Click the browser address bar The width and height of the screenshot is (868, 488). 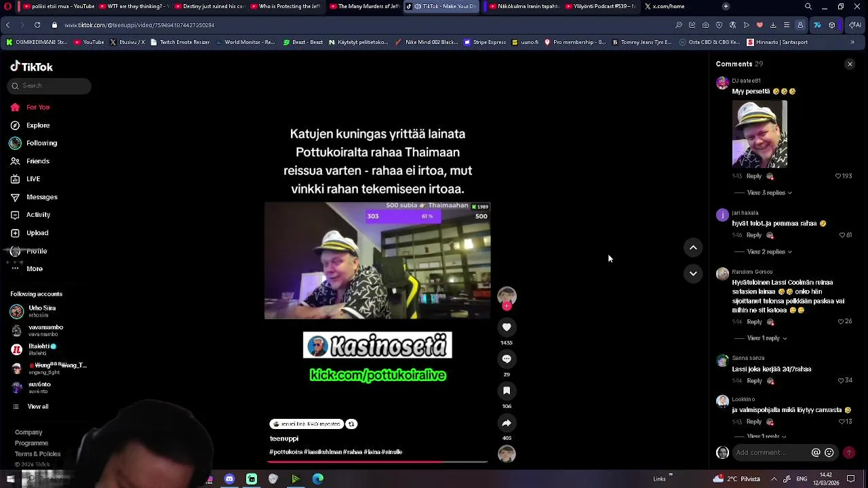359,25
